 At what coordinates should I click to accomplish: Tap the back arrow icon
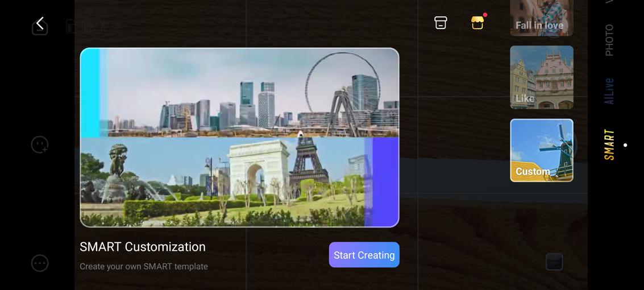[40, 23]
